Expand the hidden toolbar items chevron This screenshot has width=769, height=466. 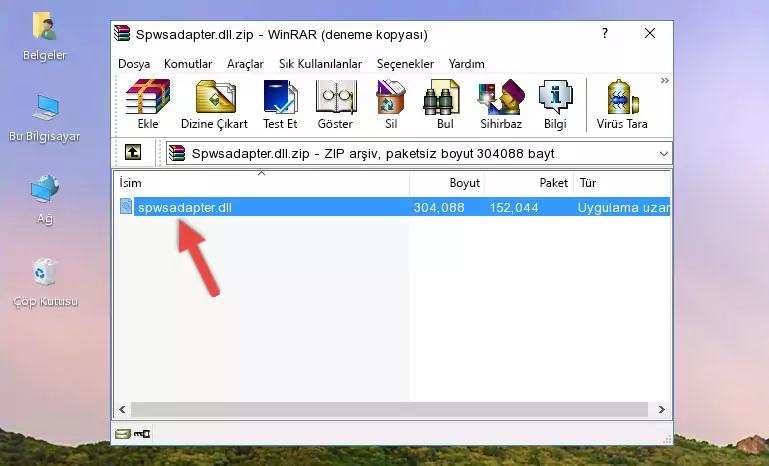click(x=665, y=80)
